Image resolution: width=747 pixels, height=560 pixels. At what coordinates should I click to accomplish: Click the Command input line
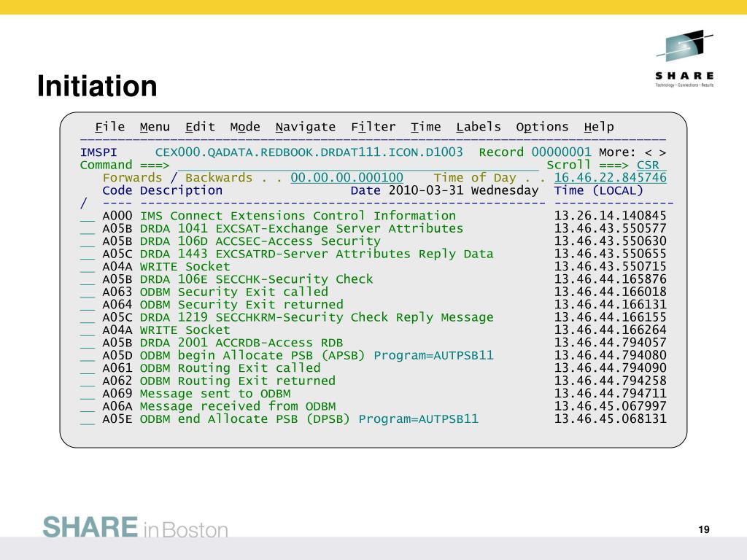pos(358,166)
